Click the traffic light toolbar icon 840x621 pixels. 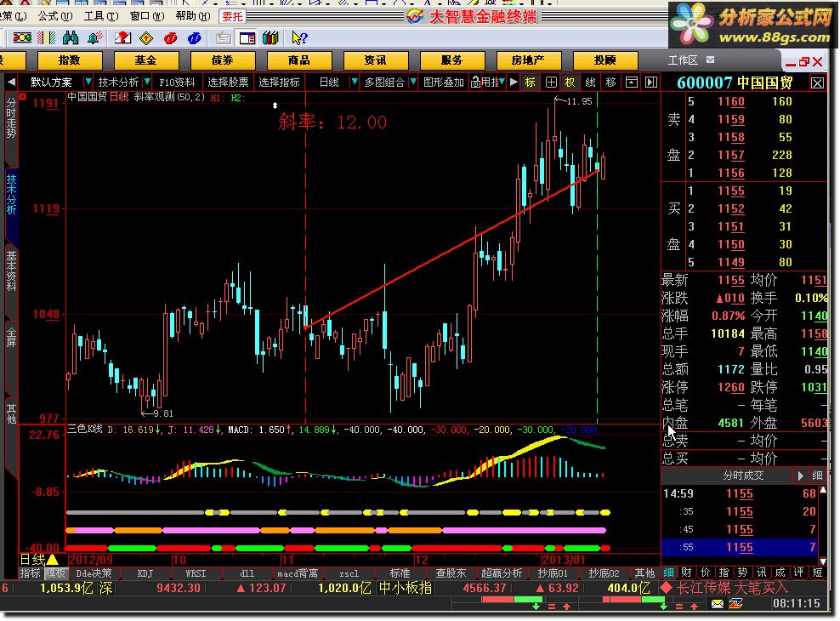[22, 38]
